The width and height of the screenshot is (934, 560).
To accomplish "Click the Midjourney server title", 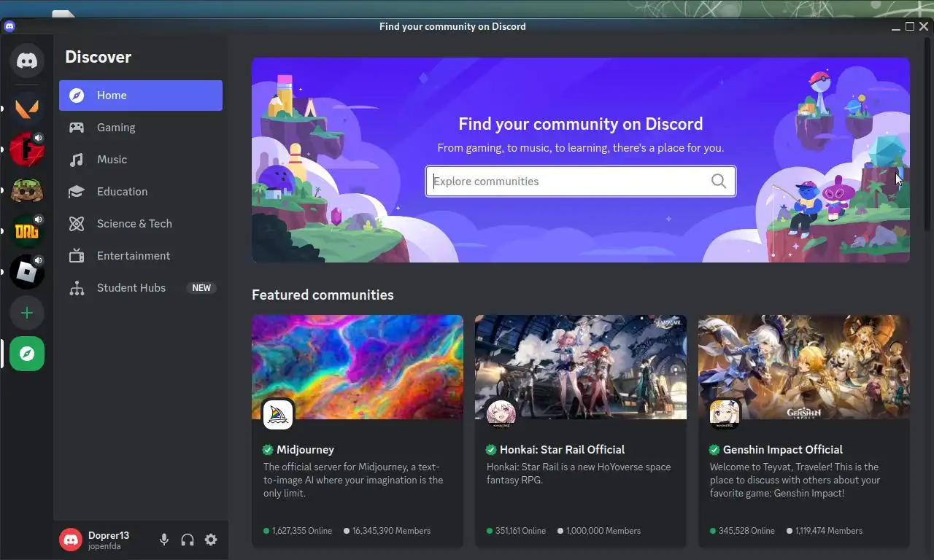I will (x=305, y=450).
